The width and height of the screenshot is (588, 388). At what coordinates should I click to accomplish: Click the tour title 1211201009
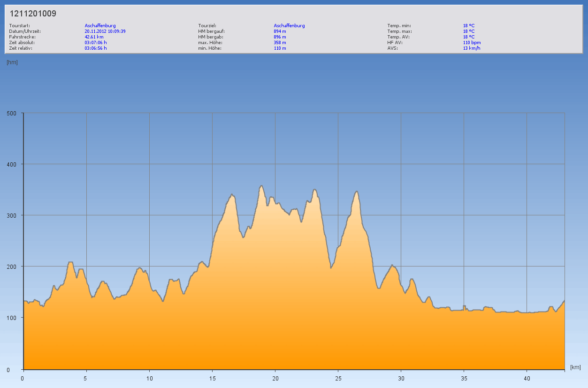[x=33, y=14]
